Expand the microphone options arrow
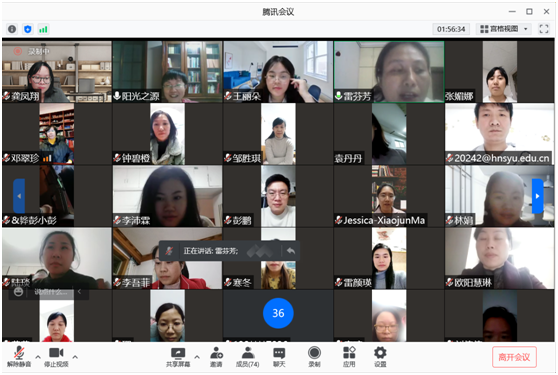The width and height of the screenshot is (558, 375). tap(38, 356)
